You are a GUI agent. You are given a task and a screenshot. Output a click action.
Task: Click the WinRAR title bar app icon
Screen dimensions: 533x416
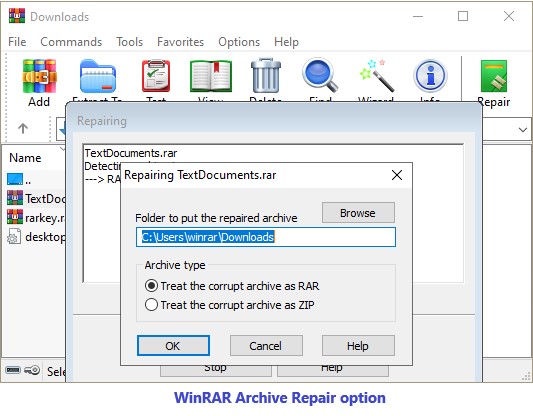point(17,16)
